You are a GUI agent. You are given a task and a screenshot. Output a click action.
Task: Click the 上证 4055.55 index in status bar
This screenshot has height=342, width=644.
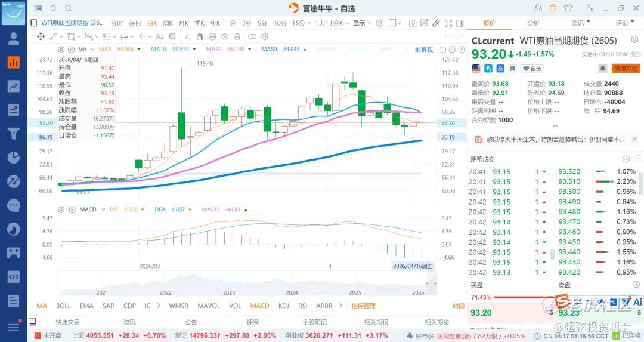(119, 335)
